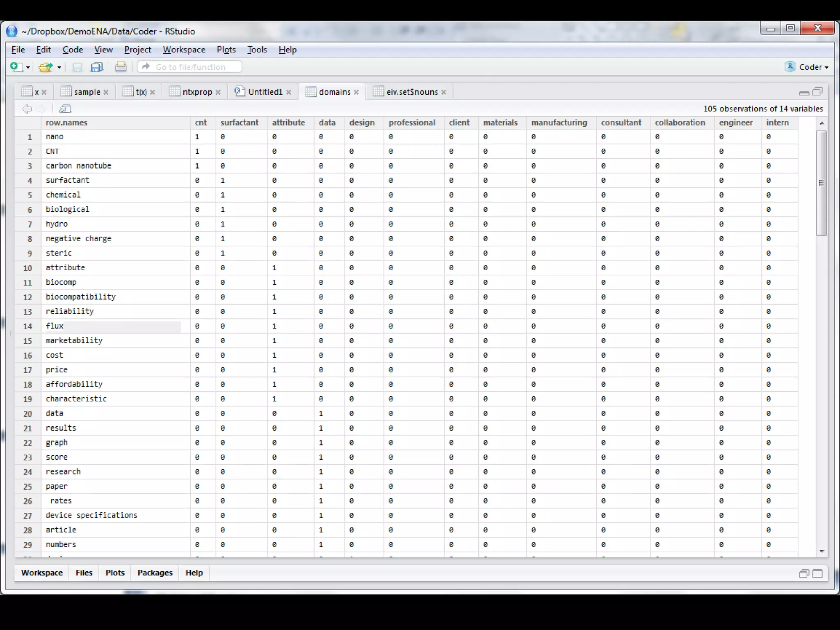Click the Save All icon
840x630 pixels.
tap(97, 67)
